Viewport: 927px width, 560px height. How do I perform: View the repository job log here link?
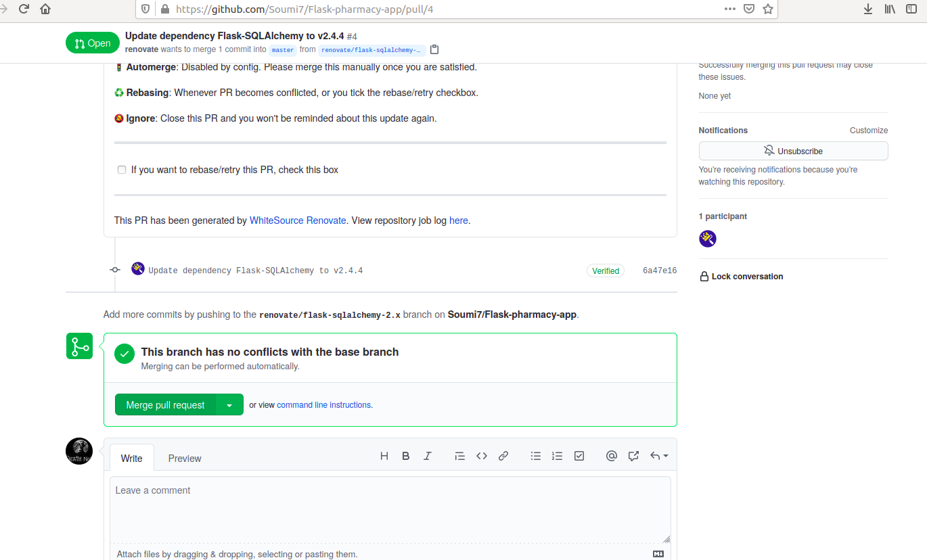pyautogui.click(x=458, y=220)
